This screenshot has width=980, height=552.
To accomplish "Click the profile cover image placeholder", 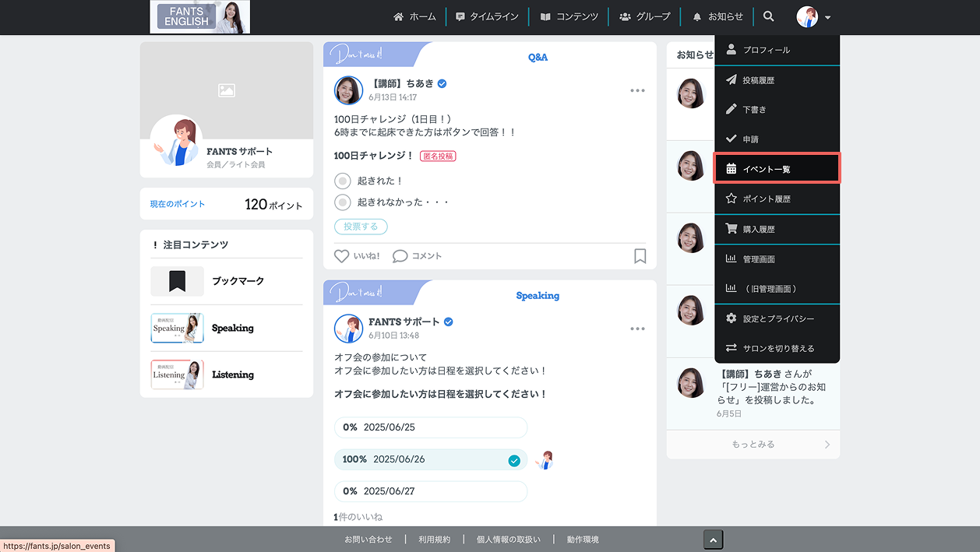I will [x=227, y=90].
